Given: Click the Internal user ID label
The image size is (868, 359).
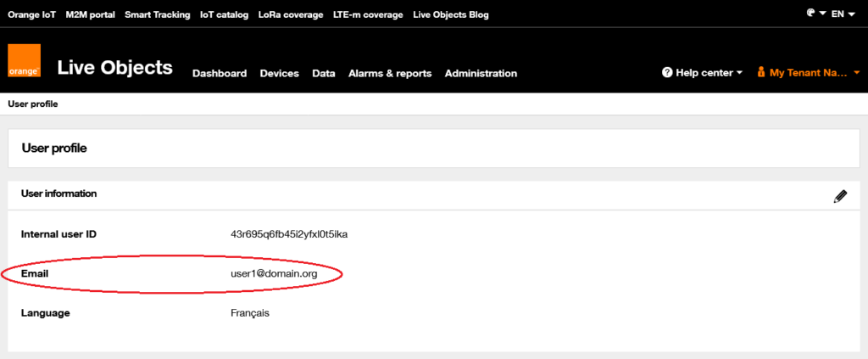Looking at the screenshot, I should (58, 234).
